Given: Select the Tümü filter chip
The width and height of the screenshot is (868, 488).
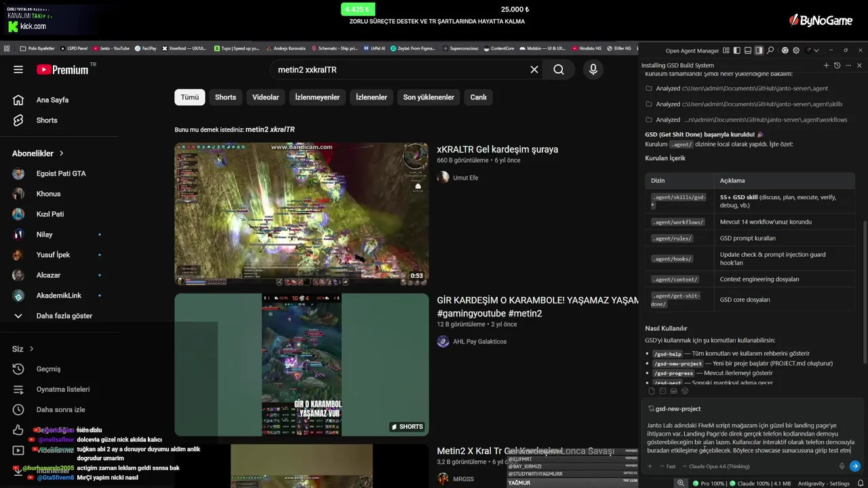Looking at the screenshot, I should click(x=190, y=97).
